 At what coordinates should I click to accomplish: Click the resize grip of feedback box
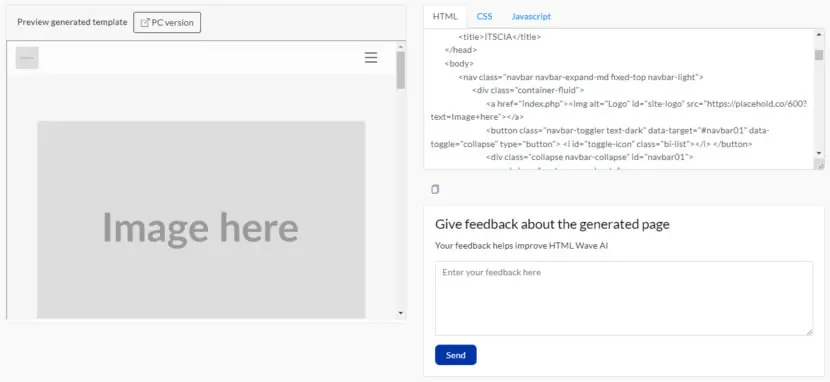(x=809, y=332)
